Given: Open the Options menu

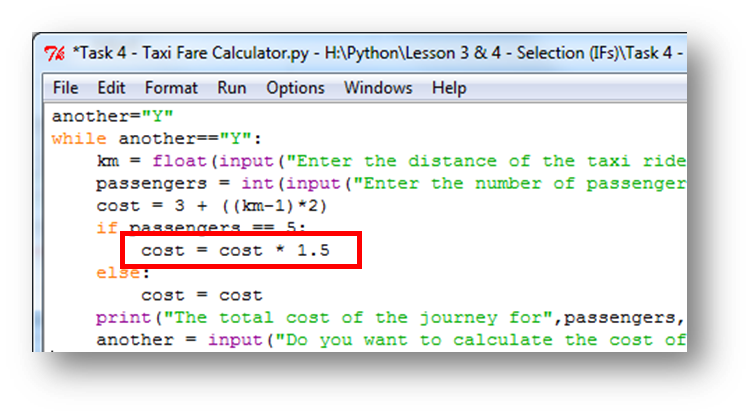Looking at the screenshot, I should click(x=295, y=88).
